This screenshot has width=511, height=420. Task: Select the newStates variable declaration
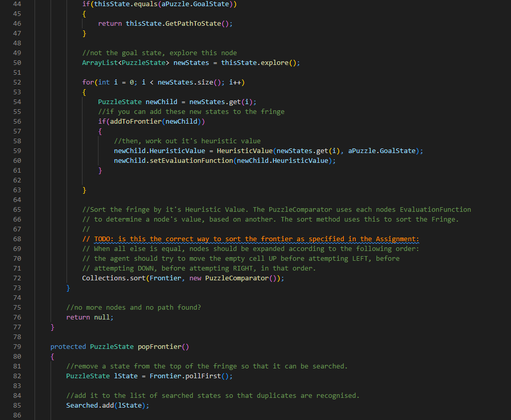pos(191,62)
